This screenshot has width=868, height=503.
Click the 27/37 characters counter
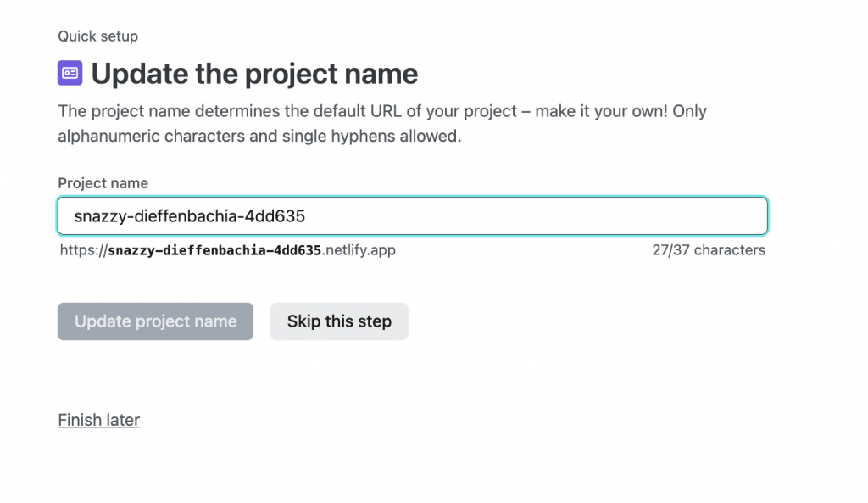[x=709, y=250]
